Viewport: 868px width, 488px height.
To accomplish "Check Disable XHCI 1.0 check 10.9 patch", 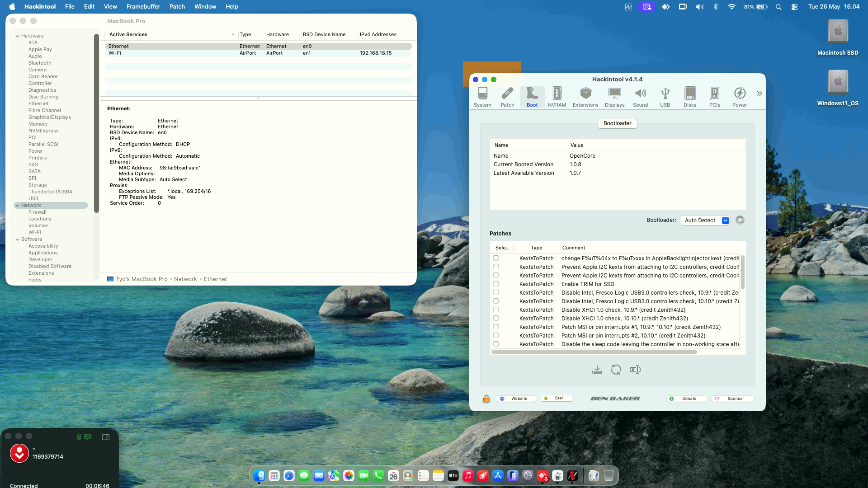I will [496, 310].
